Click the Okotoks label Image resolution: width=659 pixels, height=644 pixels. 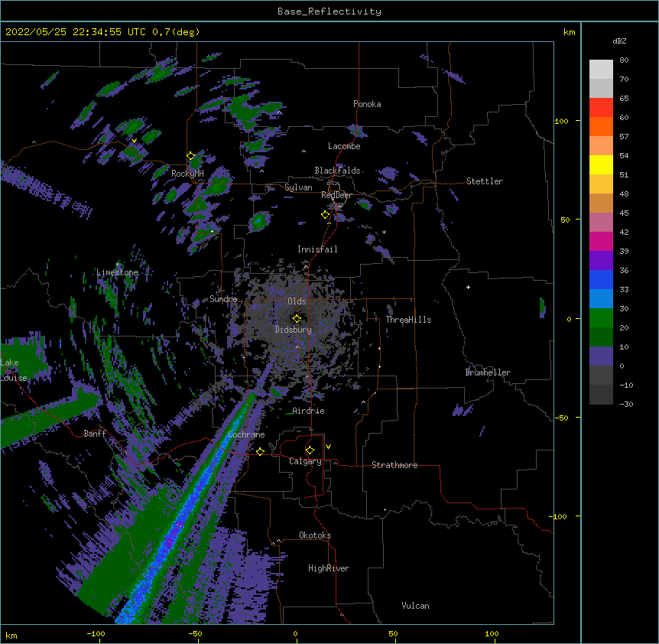(315, 535)
